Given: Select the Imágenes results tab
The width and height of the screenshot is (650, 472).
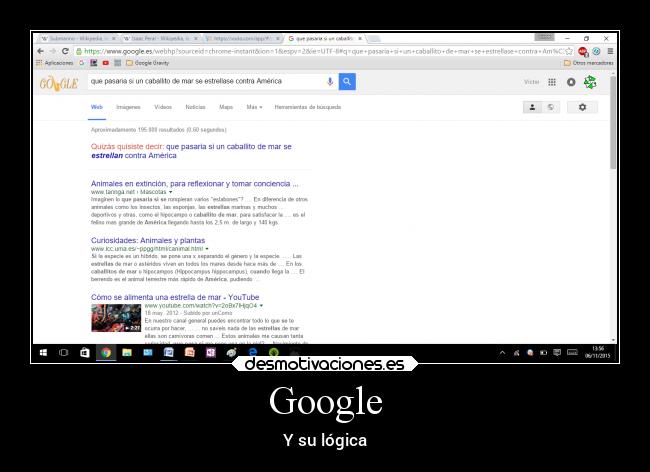Looking at the screenshot, I should click(128, 107).
